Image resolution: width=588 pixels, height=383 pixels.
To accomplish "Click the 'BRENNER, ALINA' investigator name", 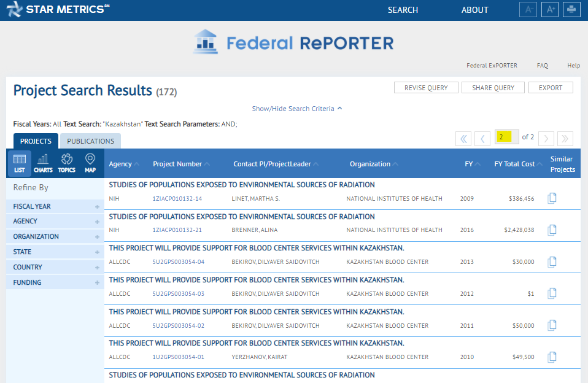I will (x=255, y=230).
